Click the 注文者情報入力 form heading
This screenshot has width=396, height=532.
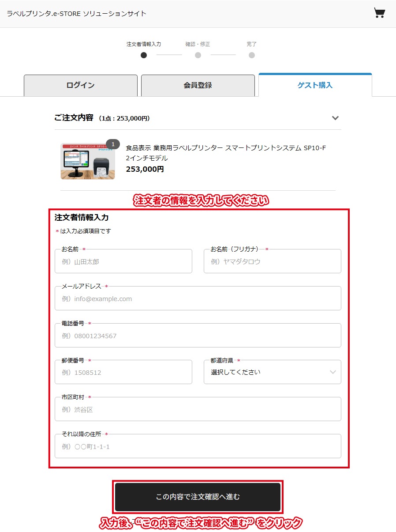[x=82, y=217]
